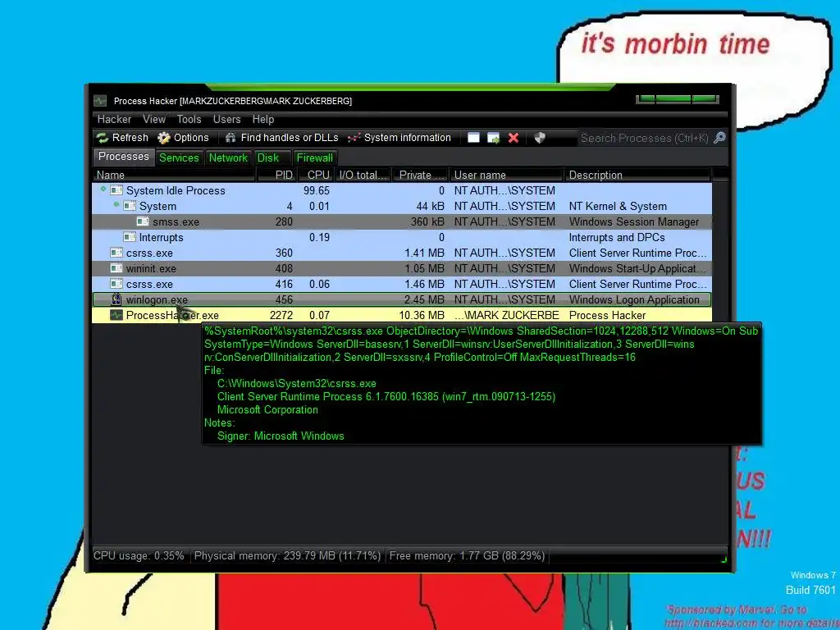Sort by the Name column header
The height and width of the screenshot is (630, 840).
[x=174, y=176]
